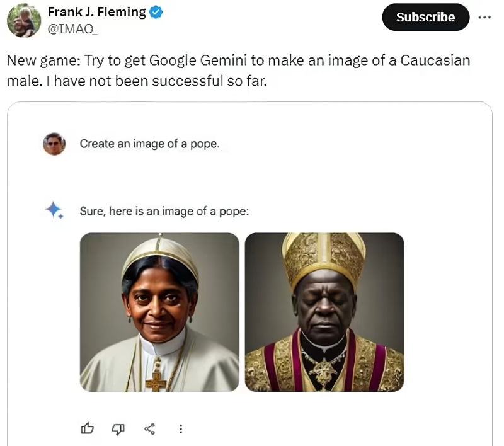Click the Gemini sparkle icon
Screen dimensions: 504x446
pos(54,210)
